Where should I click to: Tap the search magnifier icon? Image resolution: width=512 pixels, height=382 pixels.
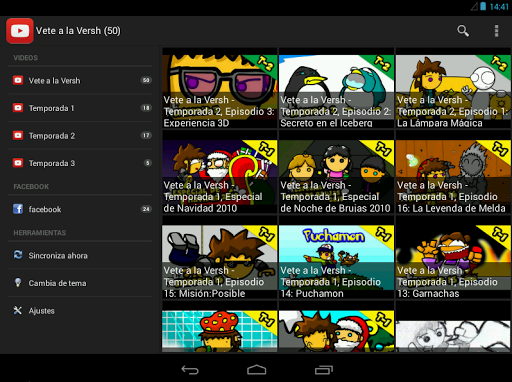pos(463,31)
